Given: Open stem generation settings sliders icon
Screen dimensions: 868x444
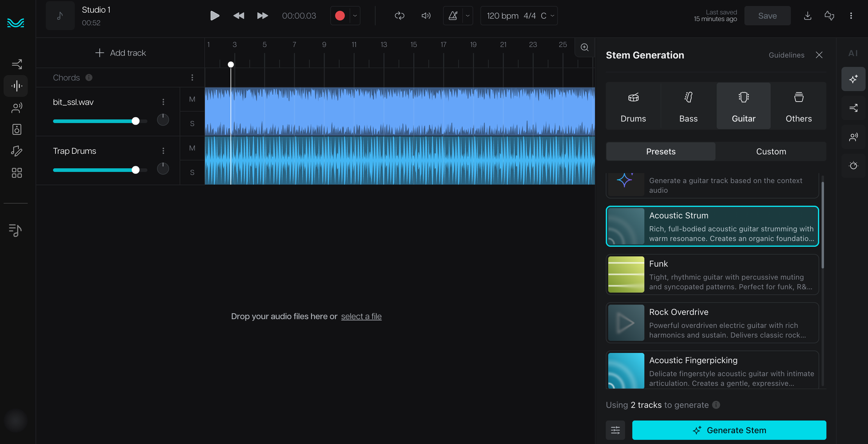Looking at the screenshot, I should click(x=615, y=430).
